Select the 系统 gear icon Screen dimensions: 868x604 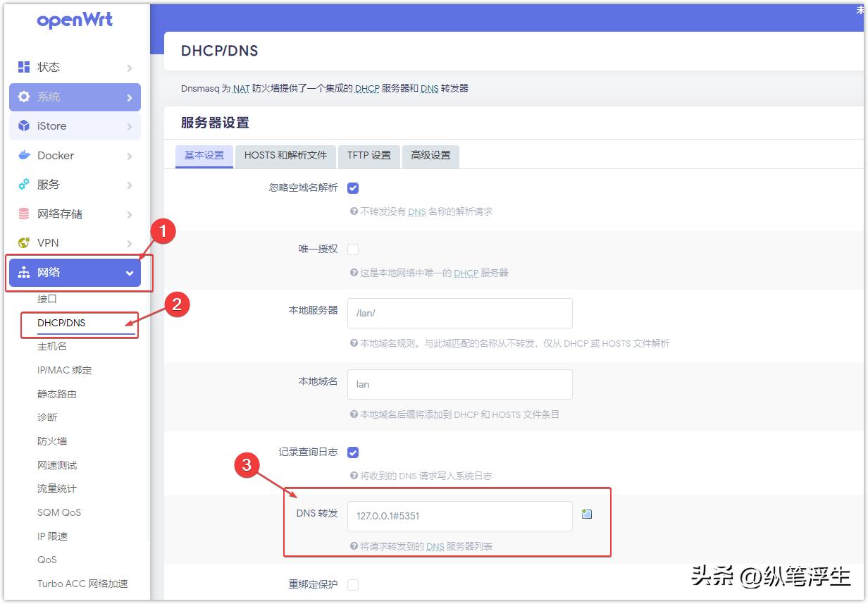click(23, 97)
